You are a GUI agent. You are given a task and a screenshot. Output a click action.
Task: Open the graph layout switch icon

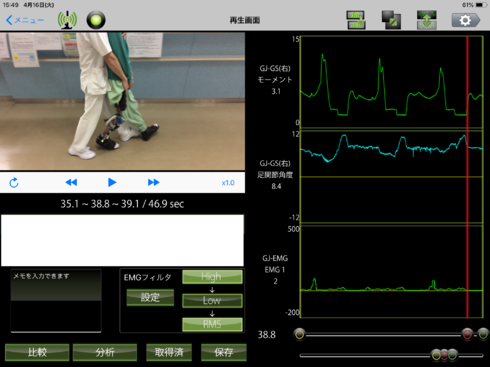(x=356, y=20)
